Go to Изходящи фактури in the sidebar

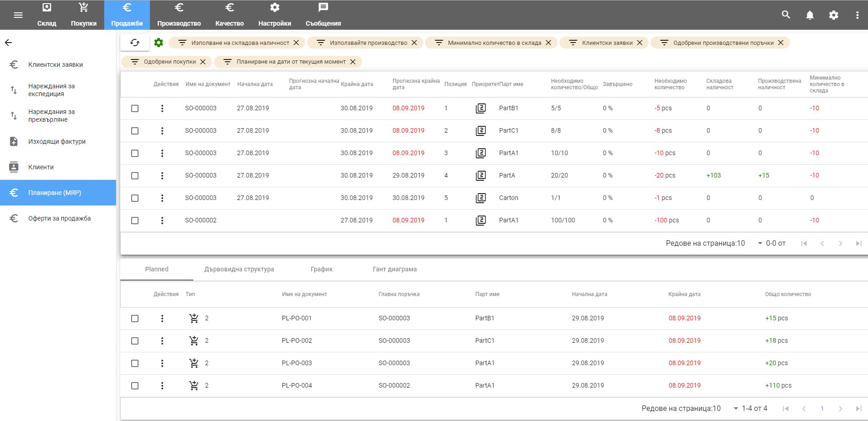(57, 141)
